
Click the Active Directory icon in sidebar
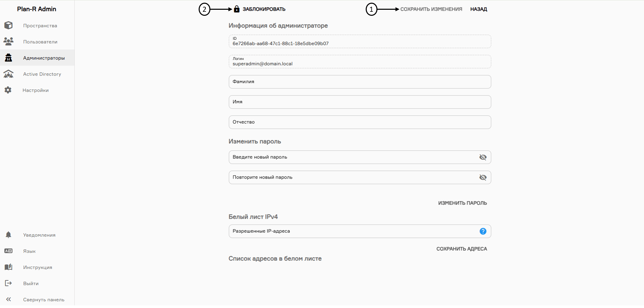click(x=8, y=74)
